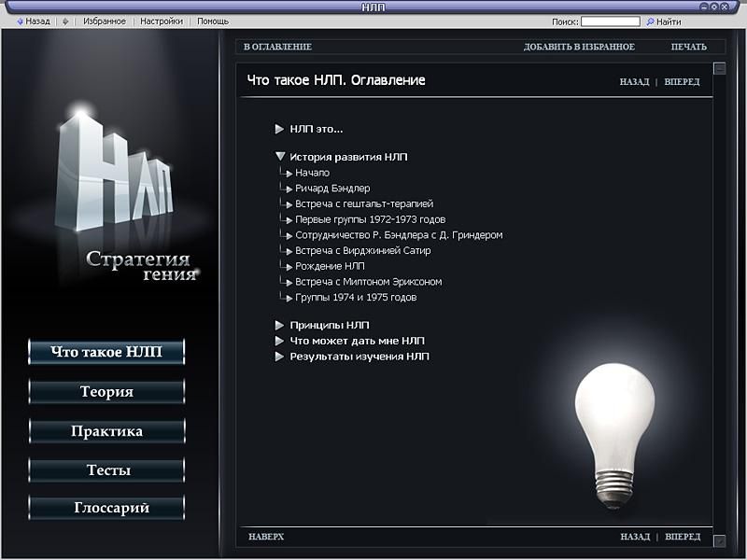This screenshot has width=747, height=560.
Task: Click the Найти search button
Action: pyautogui.click(x=663, y=21)
